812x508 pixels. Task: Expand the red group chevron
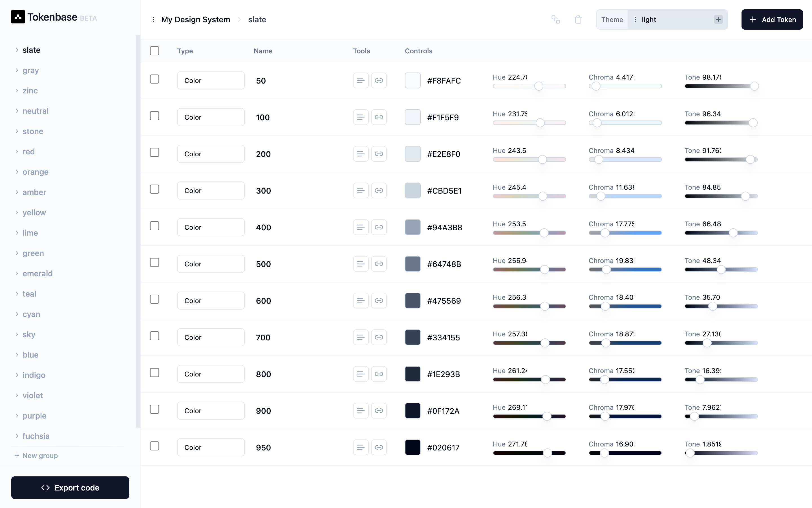[17, 152]
